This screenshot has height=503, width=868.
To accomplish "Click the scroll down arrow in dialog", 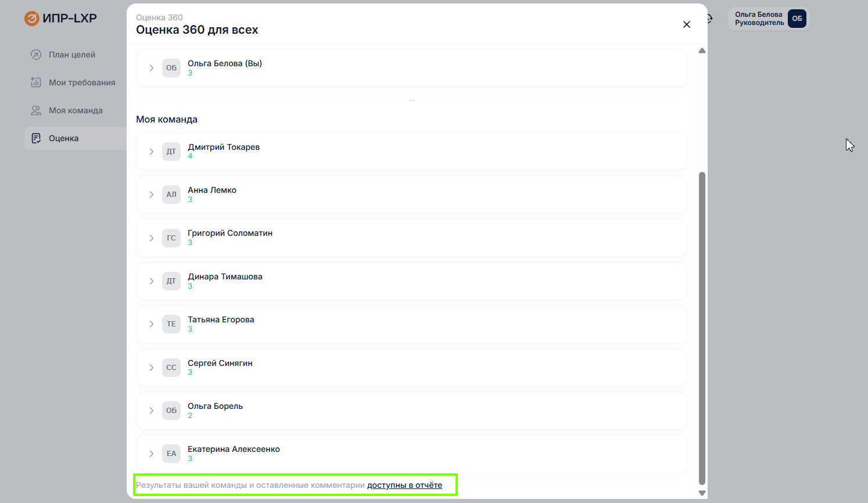I will 702,493.
